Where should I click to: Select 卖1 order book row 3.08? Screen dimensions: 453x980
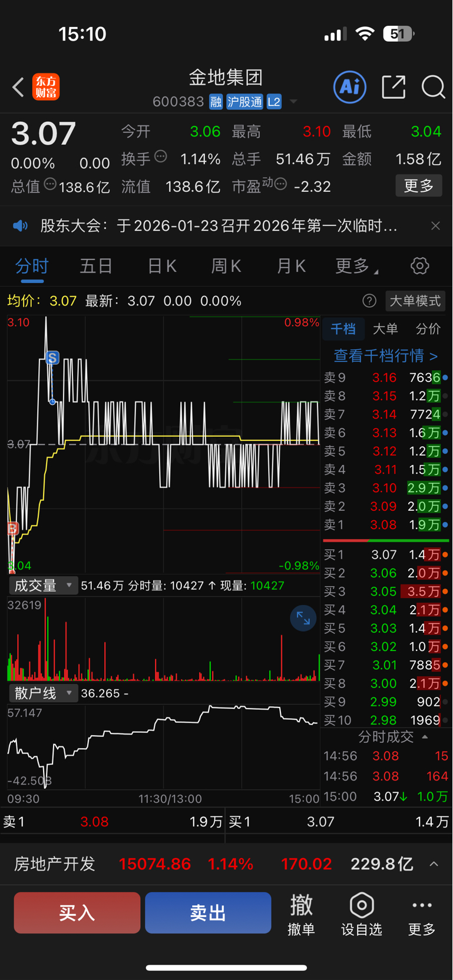click(386, 524)
